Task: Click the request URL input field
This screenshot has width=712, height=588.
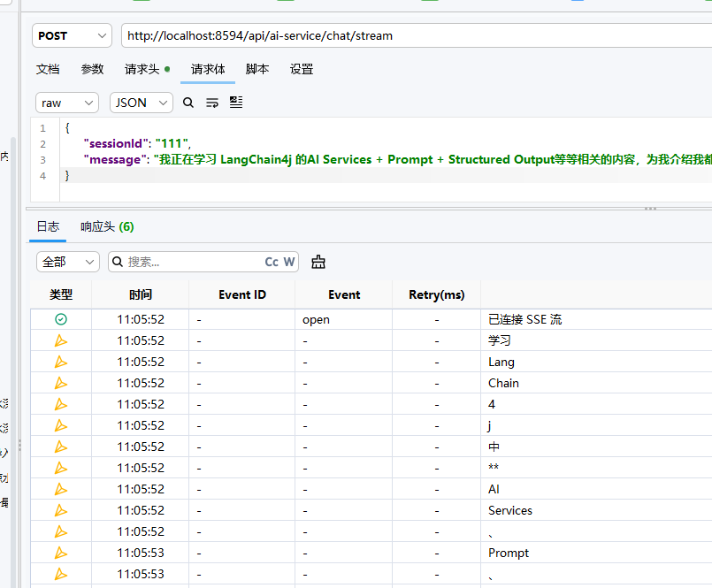Action: click(x=417, y=36)
